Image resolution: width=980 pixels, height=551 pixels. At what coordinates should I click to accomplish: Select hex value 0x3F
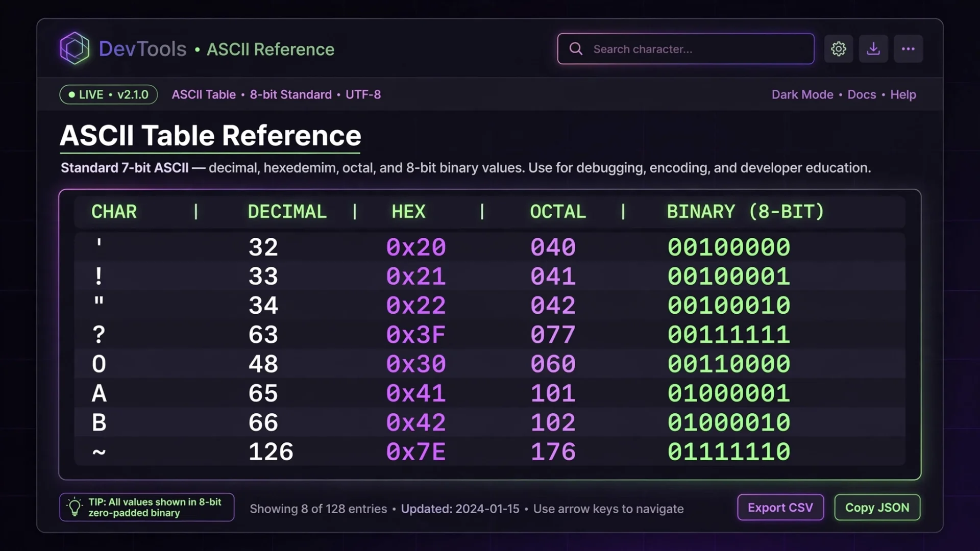[416, 335]
